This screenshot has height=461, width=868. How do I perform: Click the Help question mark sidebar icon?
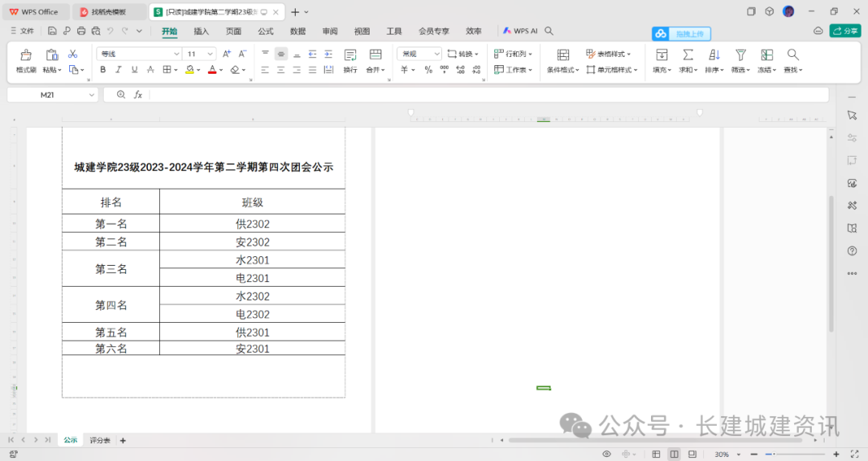coord(852,251)
